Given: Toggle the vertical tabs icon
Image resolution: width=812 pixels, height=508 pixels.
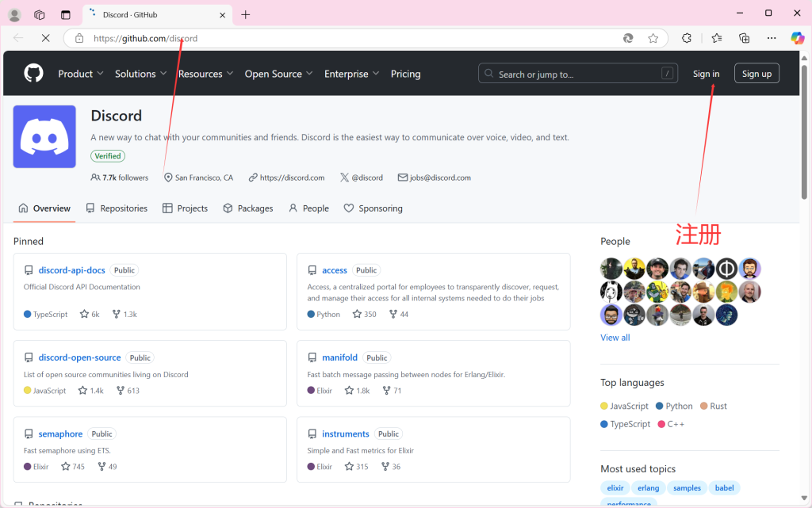Looking at the screenshot, I should 65,15.
